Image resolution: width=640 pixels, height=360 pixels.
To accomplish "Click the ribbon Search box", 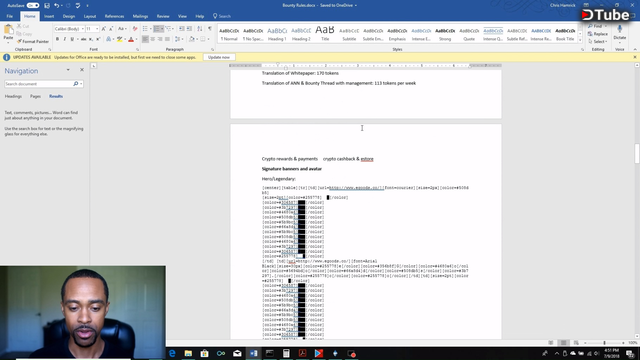I will click(x=222, y=16).
